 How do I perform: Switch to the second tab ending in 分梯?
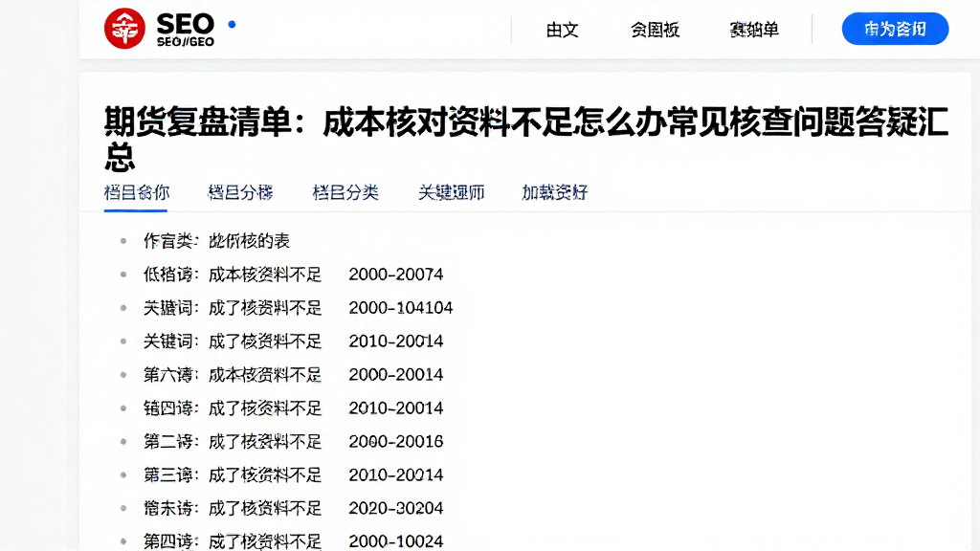(240, 192)
